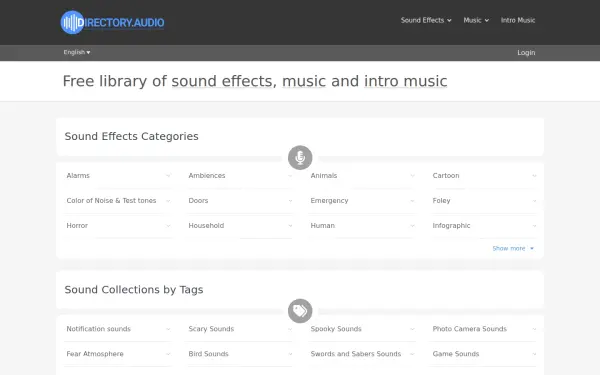Follow the 'intro music' link in the headline
The image size is (600, 375).
coord(405,81)
